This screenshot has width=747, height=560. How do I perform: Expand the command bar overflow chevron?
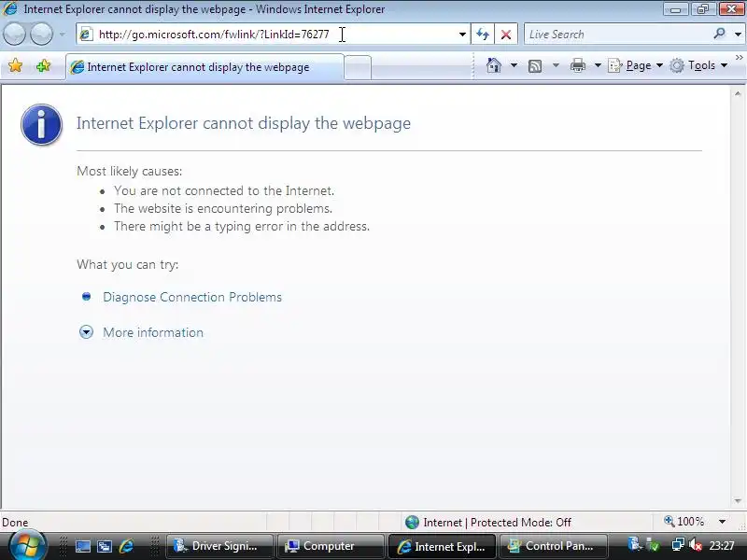coord(739,58)
